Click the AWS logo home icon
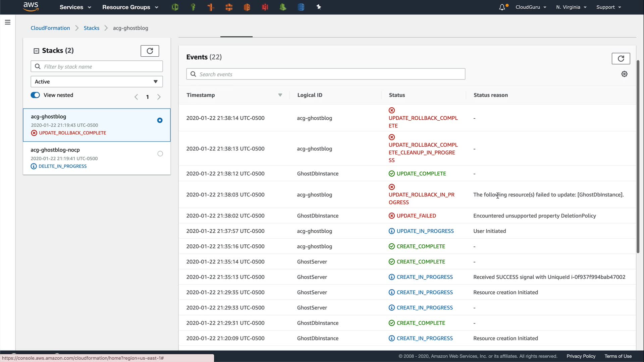The image size is (644, 362). pos(31,7)
